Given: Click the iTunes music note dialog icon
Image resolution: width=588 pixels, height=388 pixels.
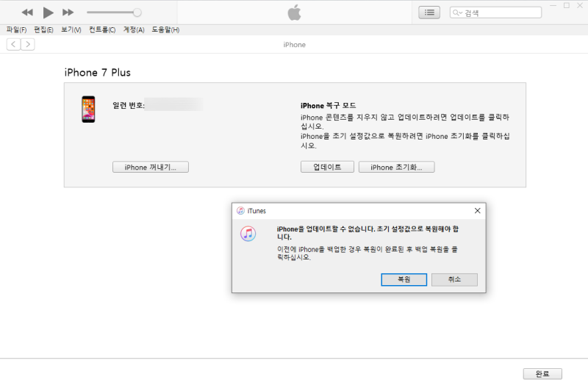Looking at the screenshot, I should tap(248, 234).
